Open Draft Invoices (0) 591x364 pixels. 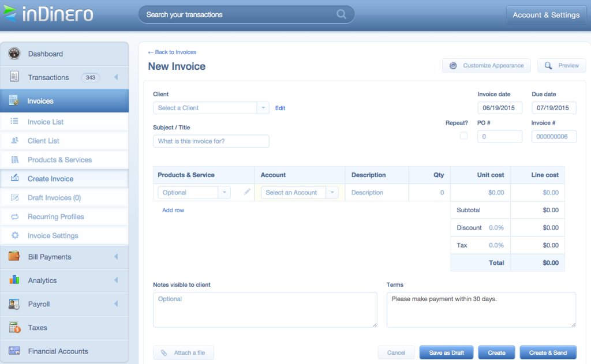(65, 197)
